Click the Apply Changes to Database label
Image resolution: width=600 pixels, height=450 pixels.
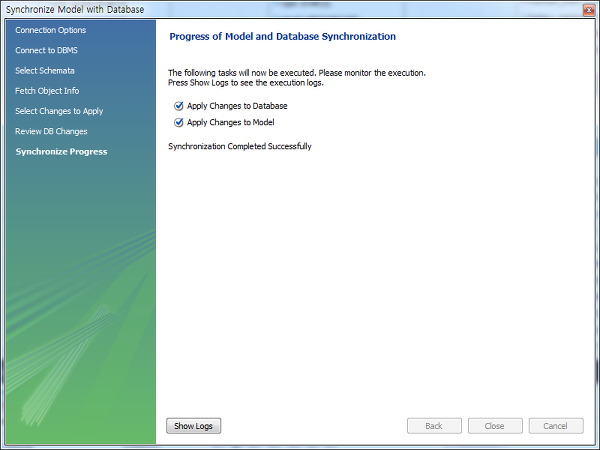(237, 106)
